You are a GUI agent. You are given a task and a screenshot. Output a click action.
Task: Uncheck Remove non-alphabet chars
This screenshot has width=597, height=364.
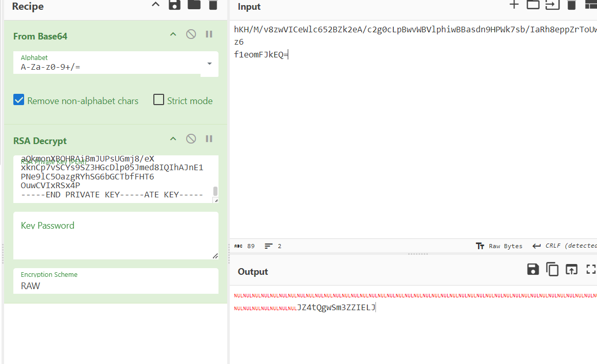(18, 100)
